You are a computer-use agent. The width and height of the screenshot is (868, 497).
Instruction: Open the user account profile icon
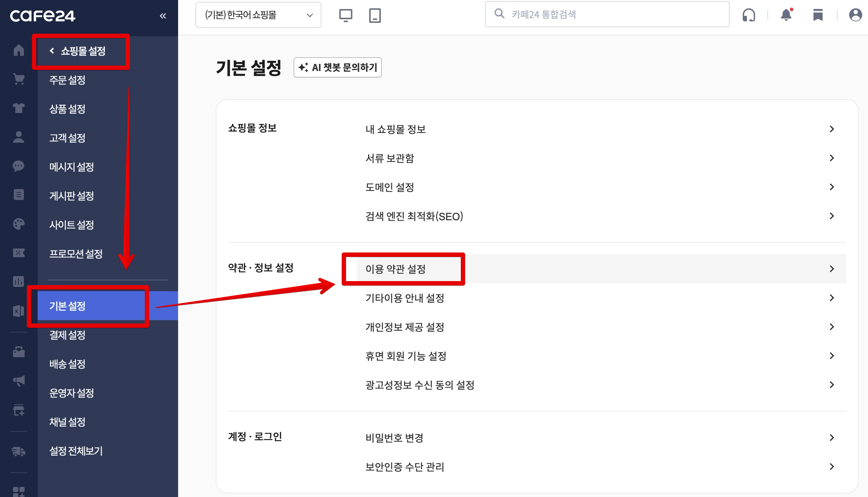(x=855, y=15)
